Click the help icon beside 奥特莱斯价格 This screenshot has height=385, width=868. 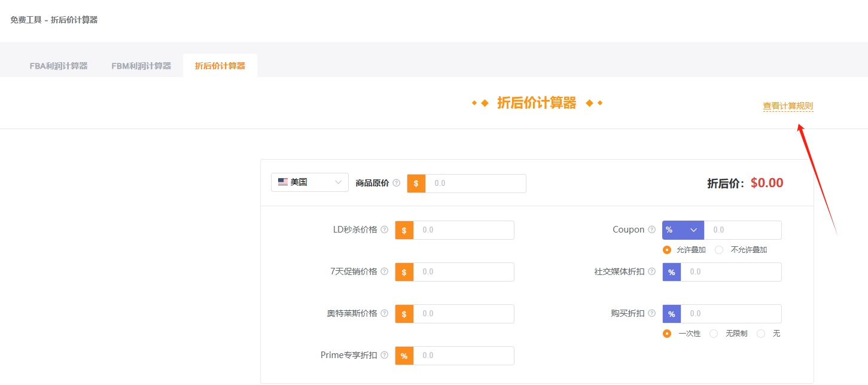385,313
